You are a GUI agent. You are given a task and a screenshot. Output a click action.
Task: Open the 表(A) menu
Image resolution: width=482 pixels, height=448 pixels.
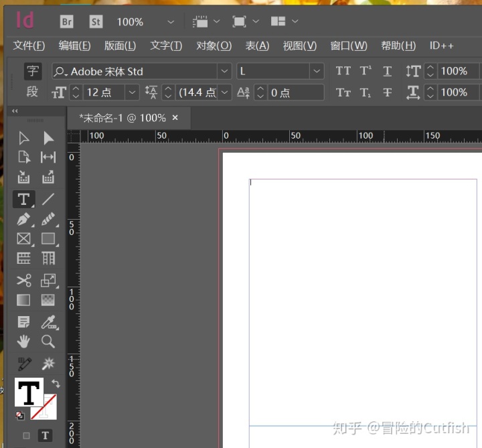[x=257, y=46]
